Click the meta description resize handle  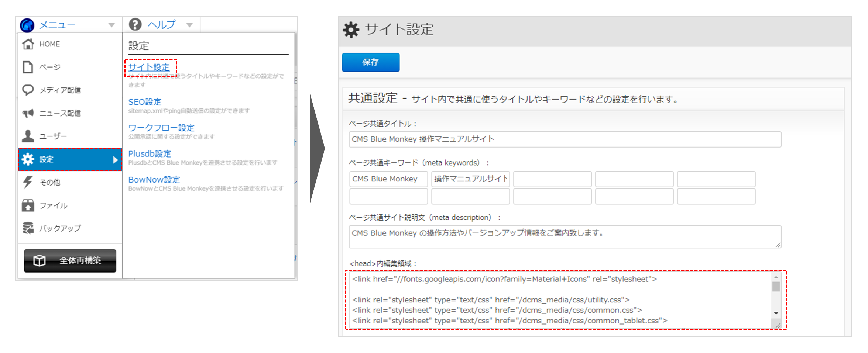[x=778, y=245]
